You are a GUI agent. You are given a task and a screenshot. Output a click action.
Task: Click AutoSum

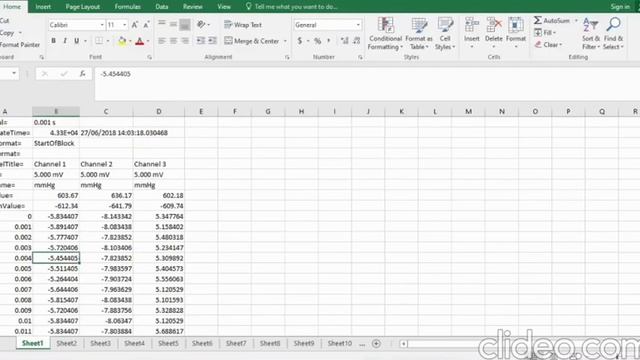[x=552, y=20]
